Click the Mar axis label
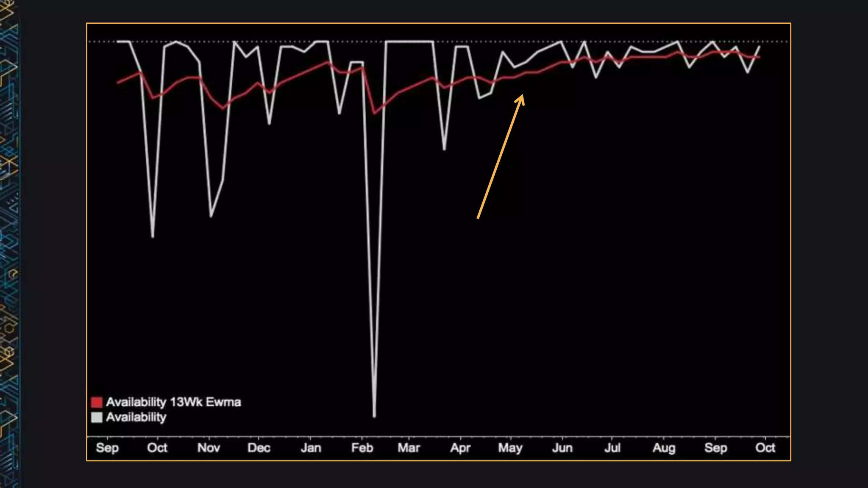This screenshot has width=868, height=488. click(x=409, y=448)
